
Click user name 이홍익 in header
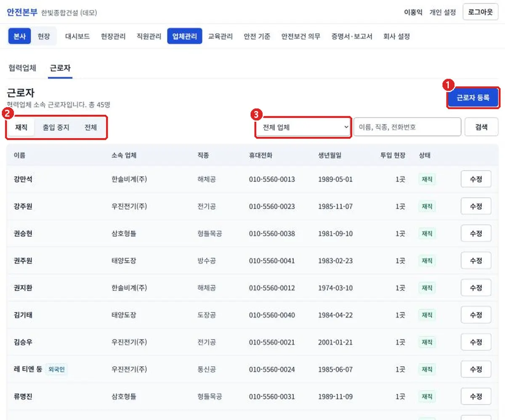tap(413, 12)
